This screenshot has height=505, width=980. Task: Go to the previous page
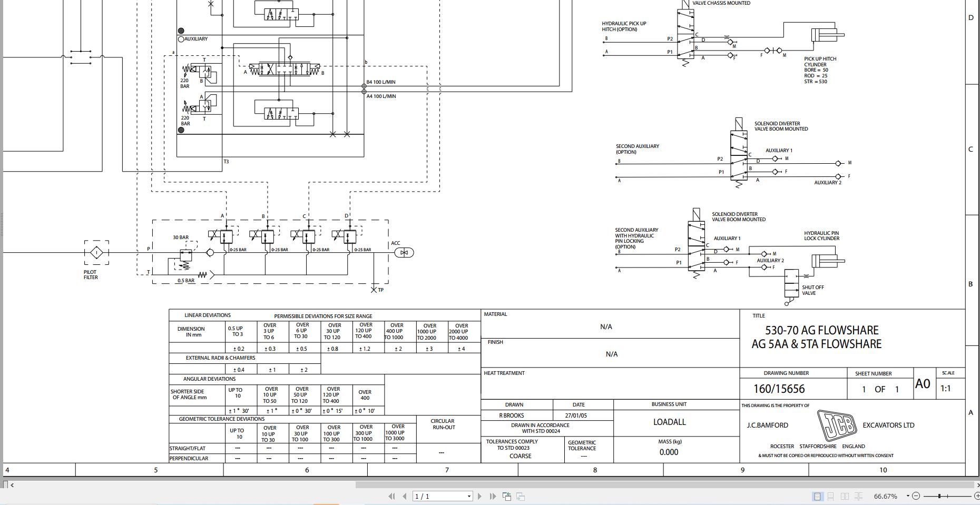(404, 496)
